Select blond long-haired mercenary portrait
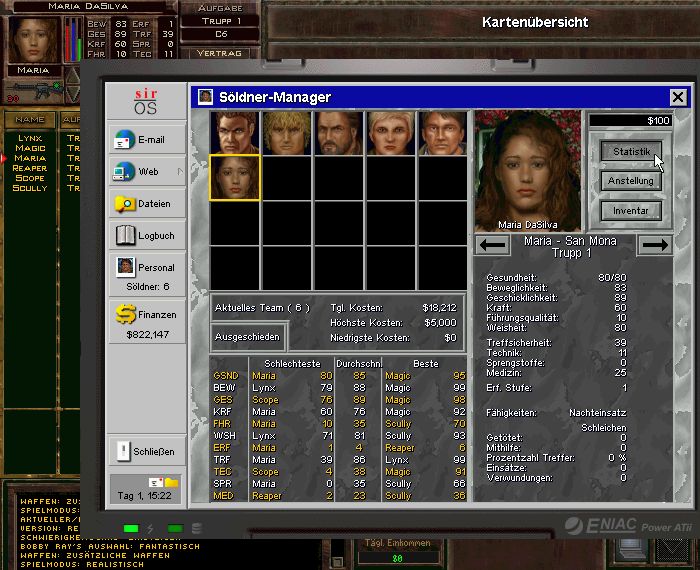Viewport: 700px width, 570px height. (287, 133)
